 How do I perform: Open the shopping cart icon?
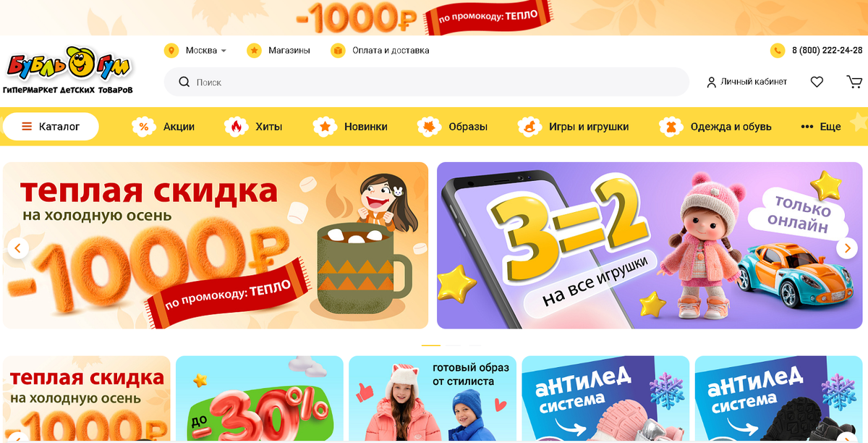[854, 82]
